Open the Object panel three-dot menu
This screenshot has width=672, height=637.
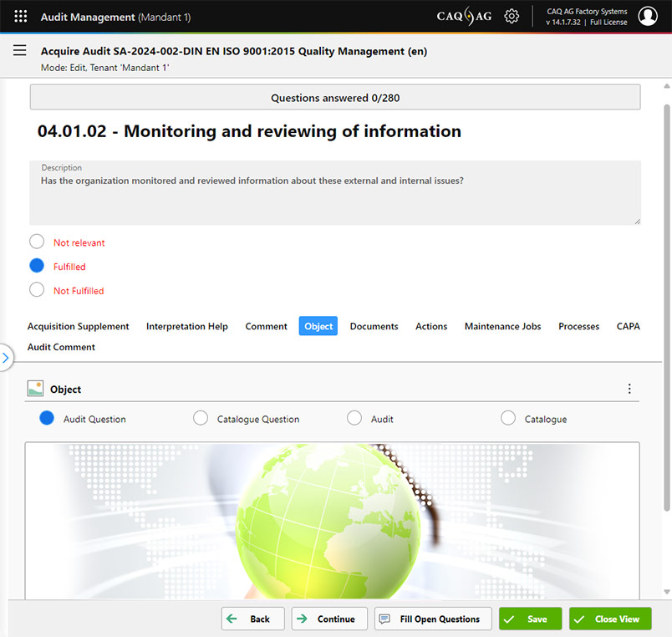[629, 389]
